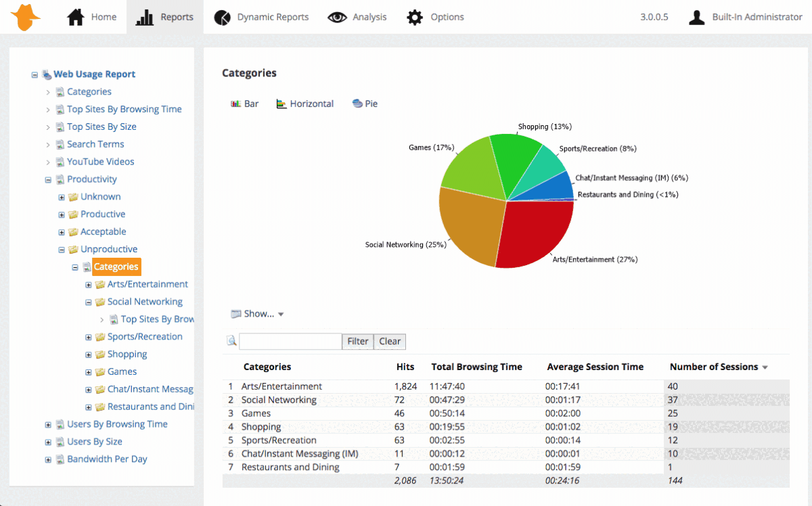
Task: Expand the Bandwidth Per Day node
Action: 48,460
